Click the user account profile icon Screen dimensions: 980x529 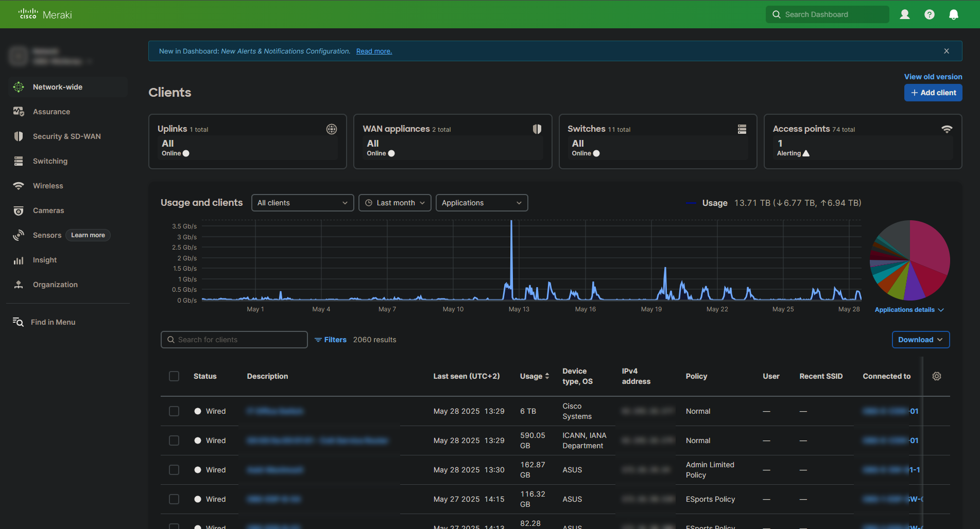point(904,14)
